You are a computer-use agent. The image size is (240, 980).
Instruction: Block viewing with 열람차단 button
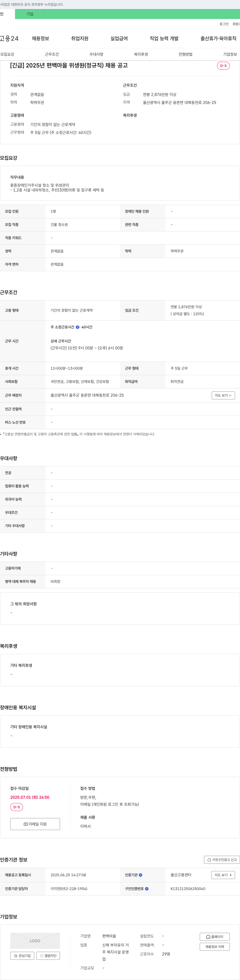(x=48, y=956)
